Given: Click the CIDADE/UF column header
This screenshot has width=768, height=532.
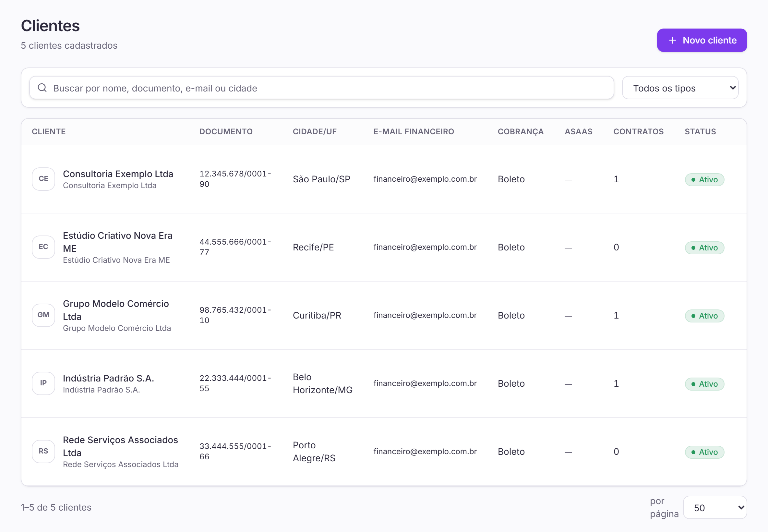Looking at the screenshot, I should (315, 132).
